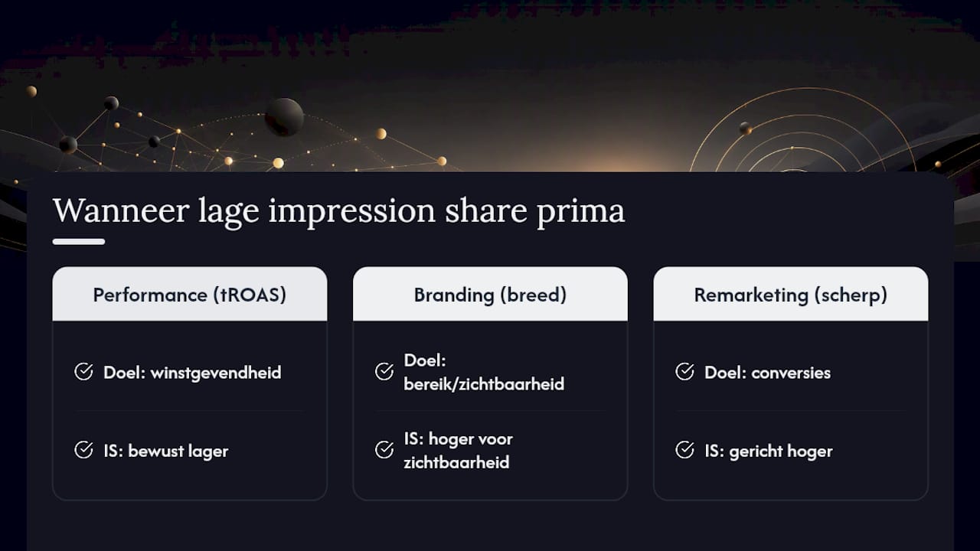Click checkmark icon beside Doel: bereik/zichtbaarheid

[x=384, y=372]
